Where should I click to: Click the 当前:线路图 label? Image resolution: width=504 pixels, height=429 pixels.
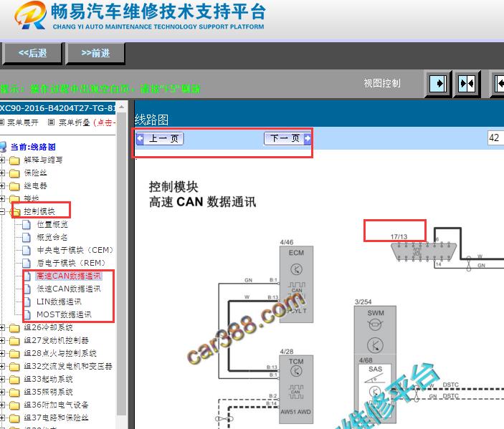pyautogui.click(x=33, y=147)
